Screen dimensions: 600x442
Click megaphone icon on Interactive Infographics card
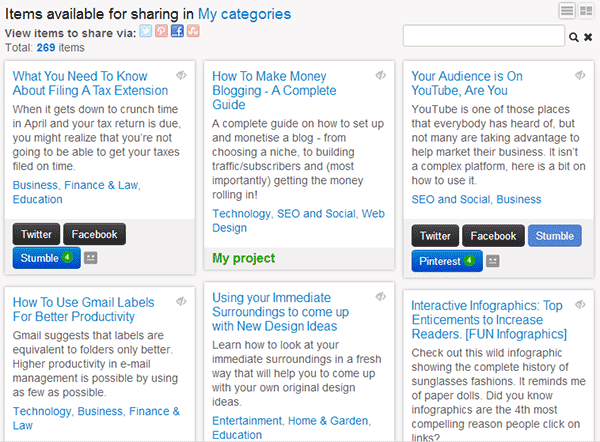(580, 304)
